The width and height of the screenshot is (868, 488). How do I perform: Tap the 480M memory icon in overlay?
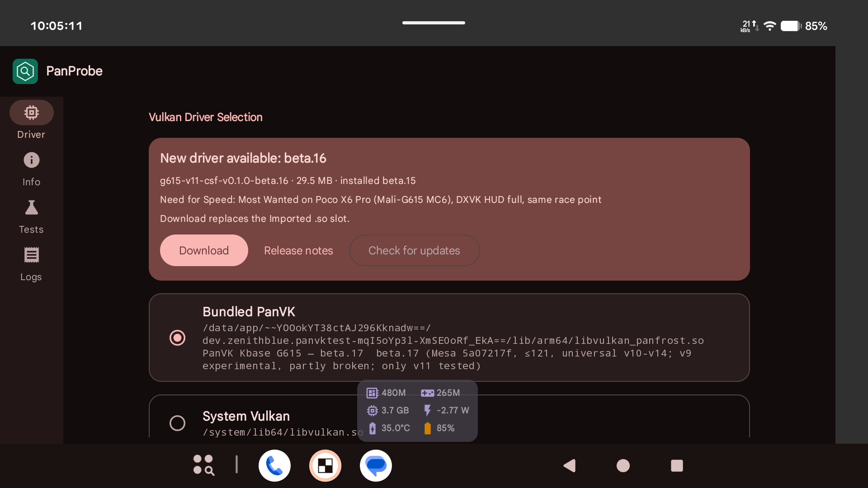pos(372,393)
